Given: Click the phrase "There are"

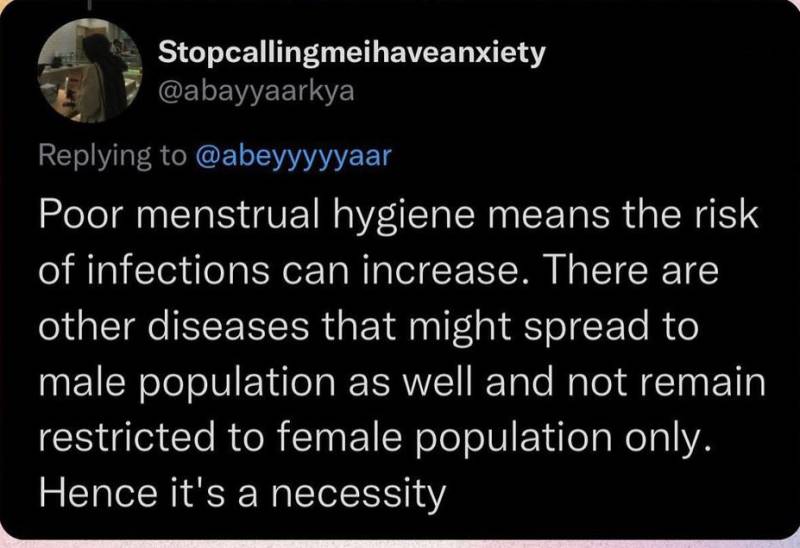Looking at the screenshot, I should pos(645,271).
